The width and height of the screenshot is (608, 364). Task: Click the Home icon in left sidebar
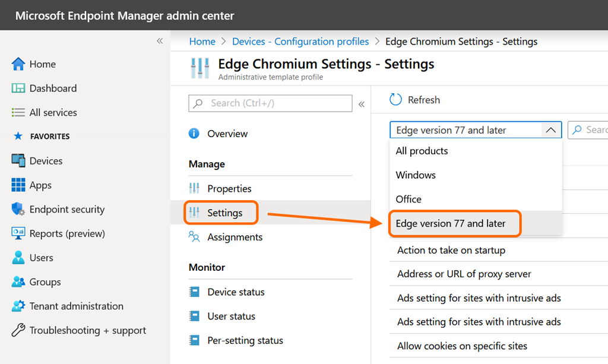pos(18,64)
